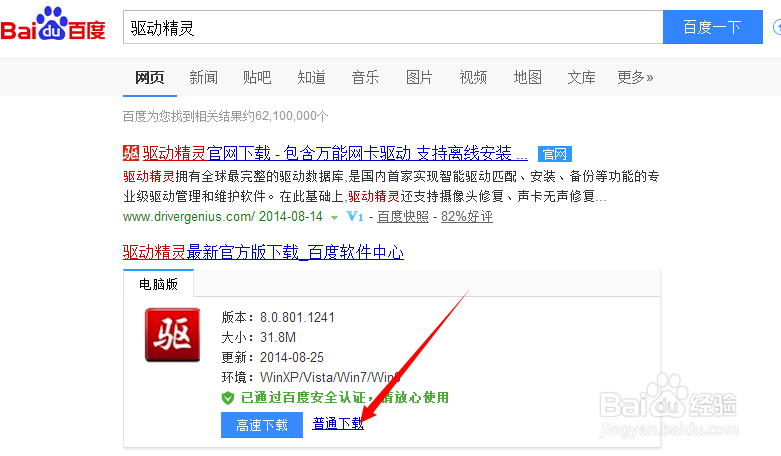
Task: Click the V1 credibility icon
Action: (355, 217)
